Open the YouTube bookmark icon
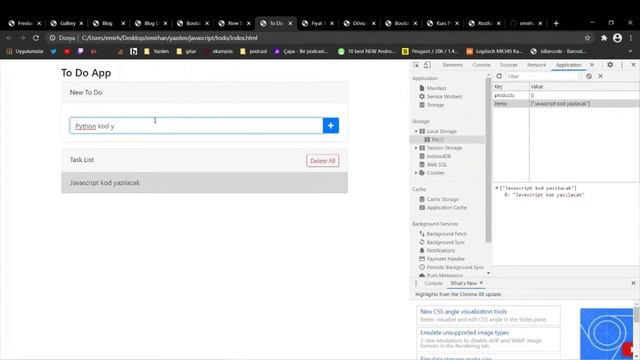This screenshot has width=640, height=360. tap(67, 51)
